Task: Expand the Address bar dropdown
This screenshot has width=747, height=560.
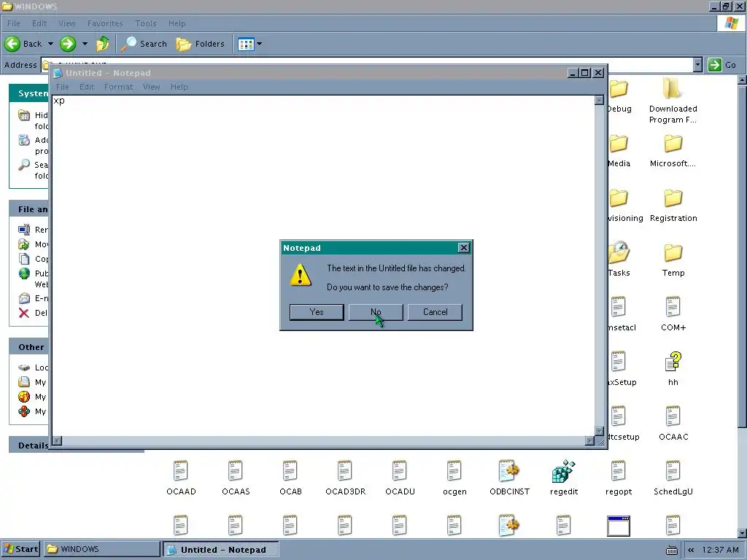Action: 697,65
